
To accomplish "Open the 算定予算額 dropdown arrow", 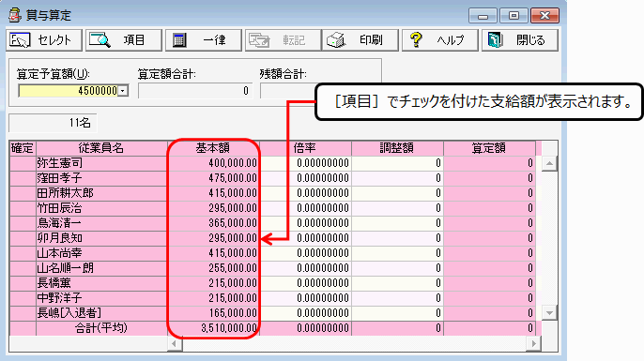I will [x=123, y=91].
